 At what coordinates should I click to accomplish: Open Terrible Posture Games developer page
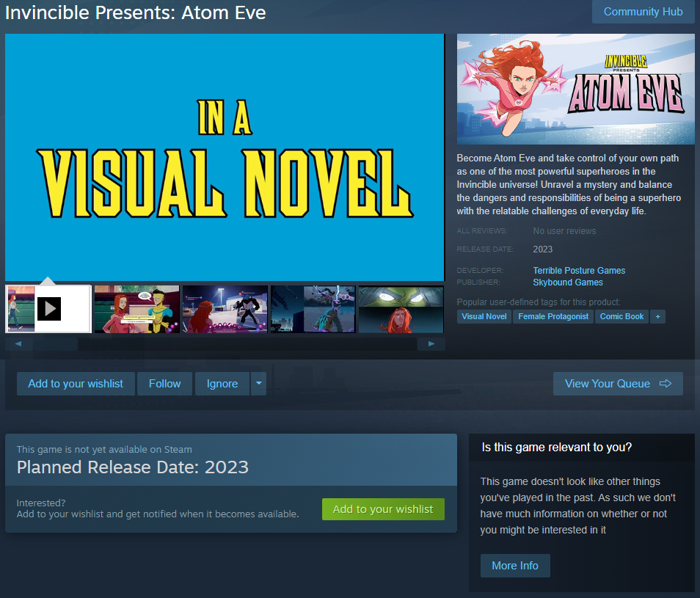point(579,271)
